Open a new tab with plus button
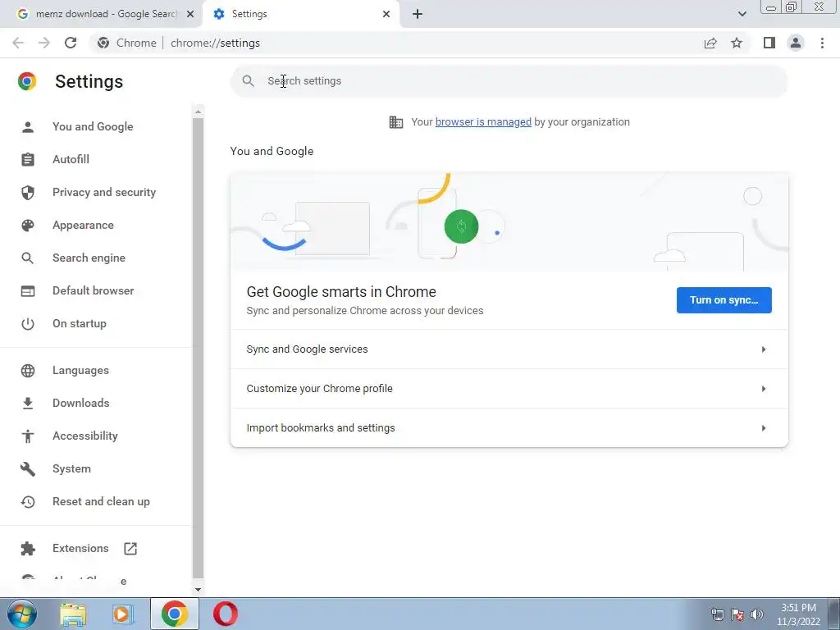This screenshot has height=630, width=840. 418,14
